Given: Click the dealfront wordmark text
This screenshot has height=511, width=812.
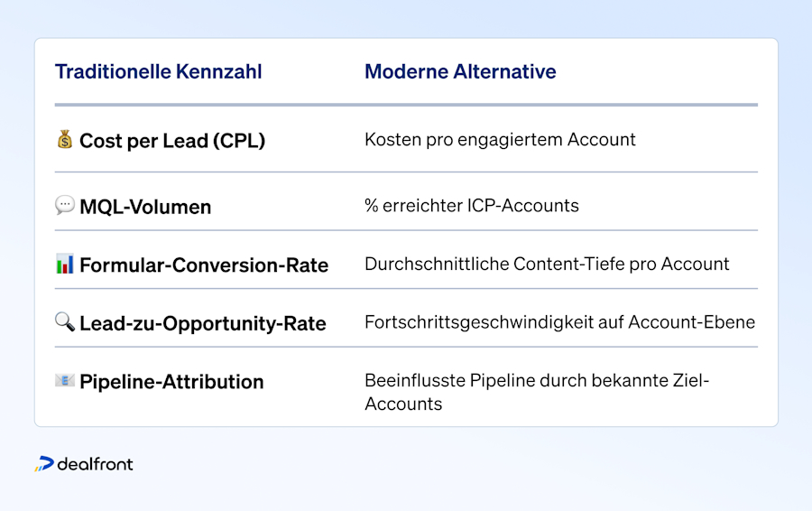Looking at the screenshot, I should tap(96, 464).
